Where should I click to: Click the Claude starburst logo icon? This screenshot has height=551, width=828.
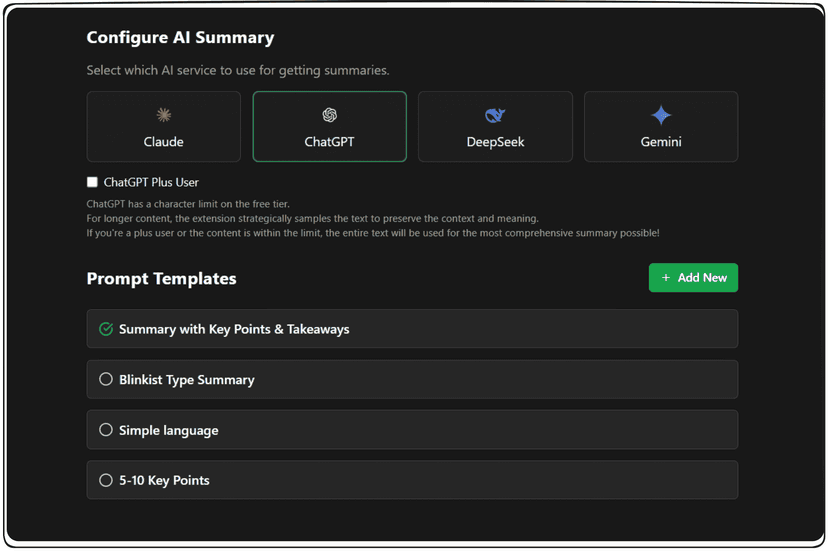[164, 115]
